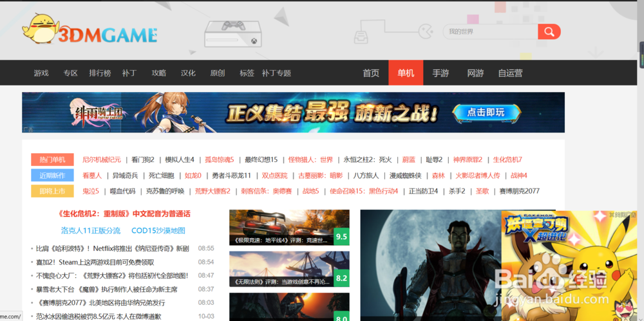
Task: Click the 8.2 review score badge
Action: click(341, 278)
